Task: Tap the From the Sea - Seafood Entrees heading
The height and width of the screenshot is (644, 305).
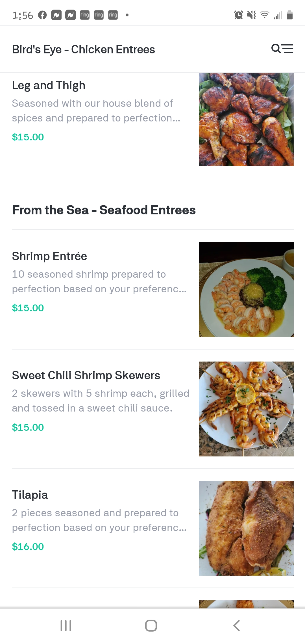Action: 104,210
